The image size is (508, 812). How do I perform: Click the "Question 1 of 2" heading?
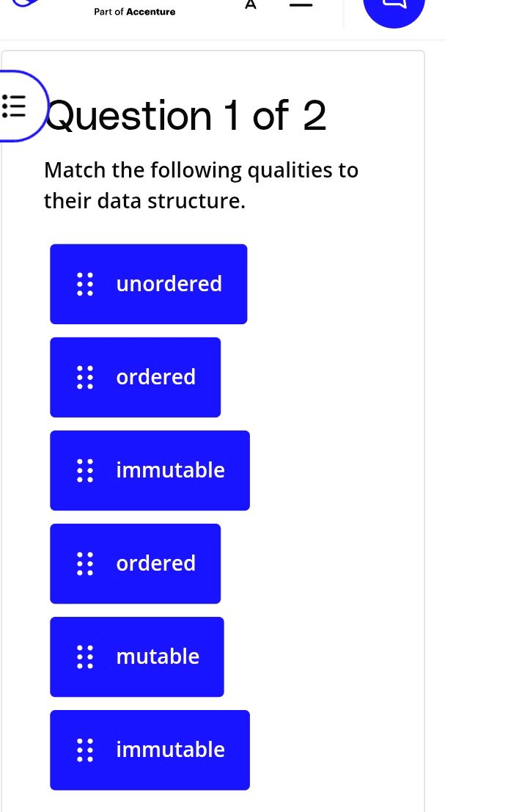click(x=186, y=116)
